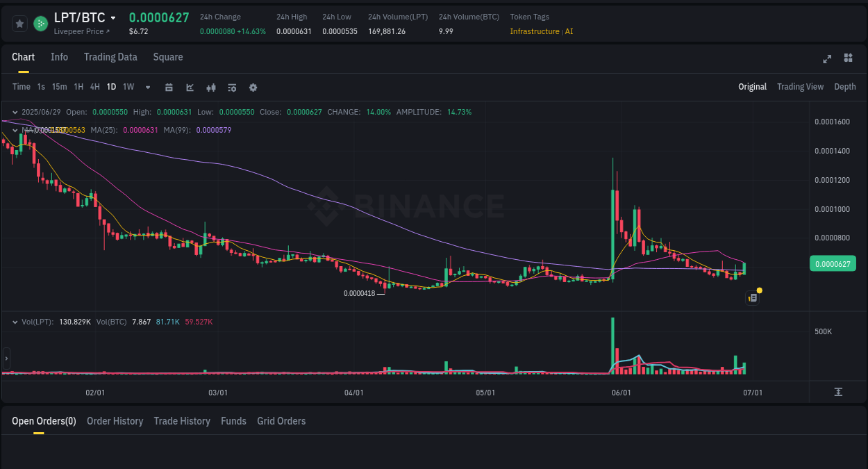The image size is (868, 469).
Task: Open the indicator list display icon
Action: [231, 87]
